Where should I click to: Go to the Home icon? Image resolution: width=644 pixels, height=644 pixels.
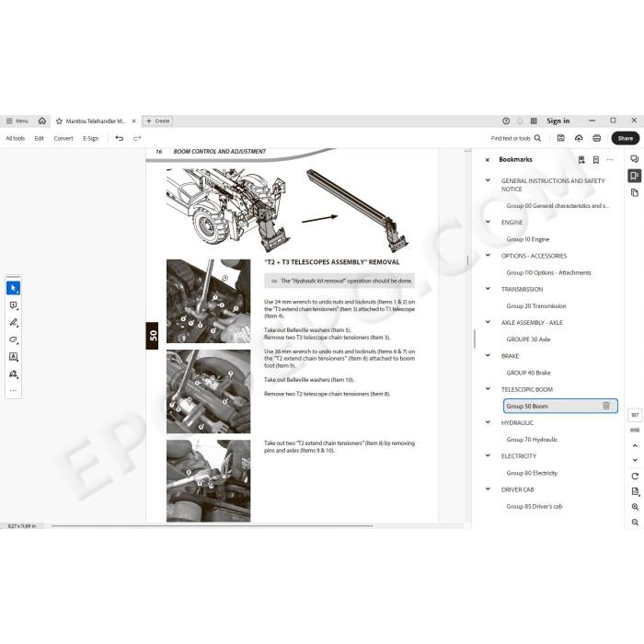point(42,121)
